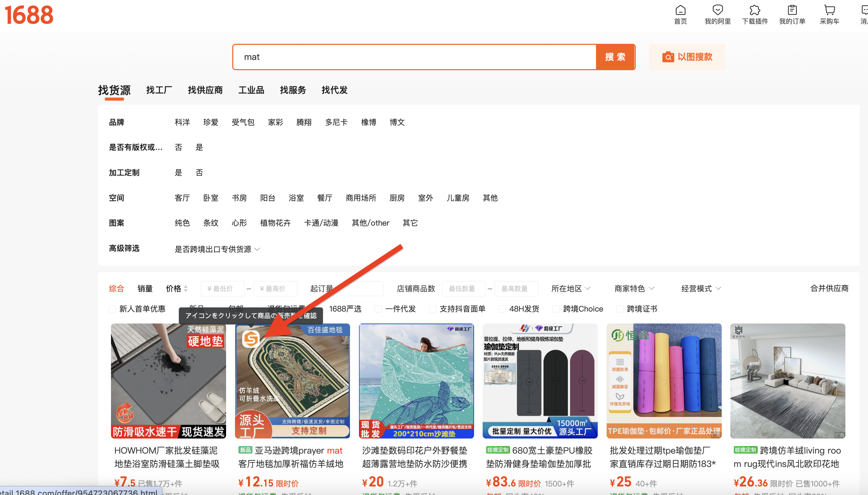This screenshot has width=868, height=495.
Task: Open the beach mat turtle product thumbnail
Action: pyautogui.click(x=416, y=381)
